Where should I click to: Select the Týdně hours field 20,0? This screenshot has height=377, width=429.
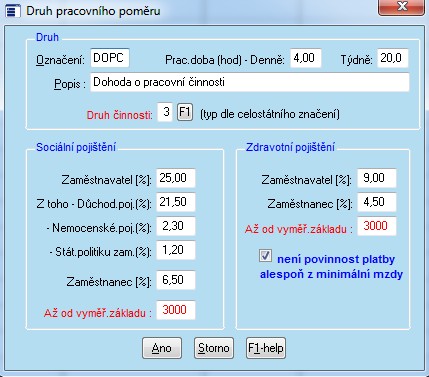[x=393, y=58]
